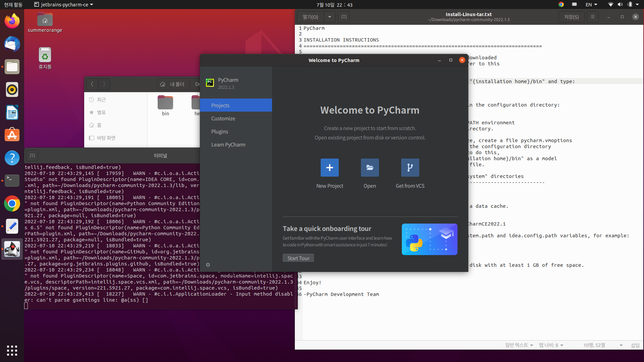Click the Get from VCS branch icon

pyautogui.click(x=410, y=168)
